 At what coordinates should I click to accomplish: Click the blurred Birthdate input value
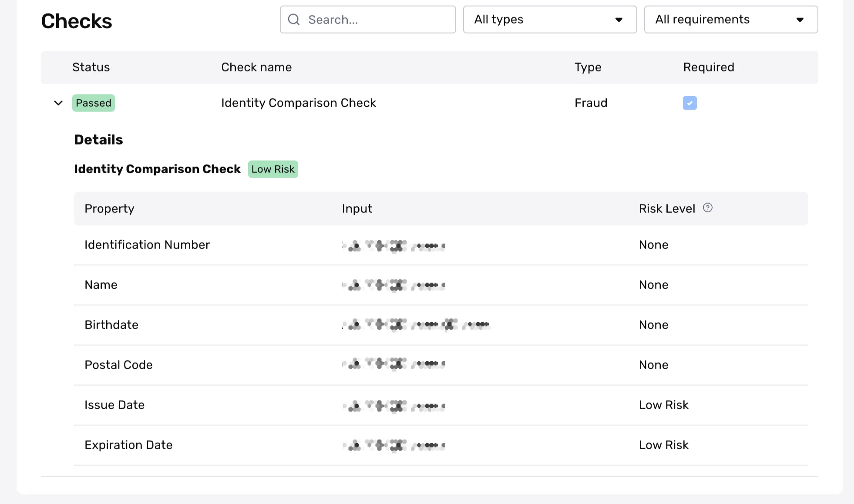tap(416, 325)
